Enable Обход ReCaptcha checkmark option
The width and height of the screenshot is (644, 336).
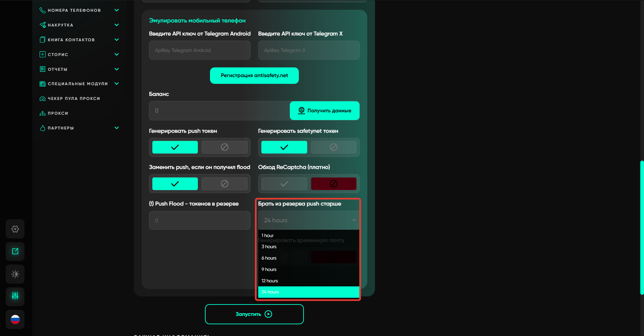(x=284, y=184)
